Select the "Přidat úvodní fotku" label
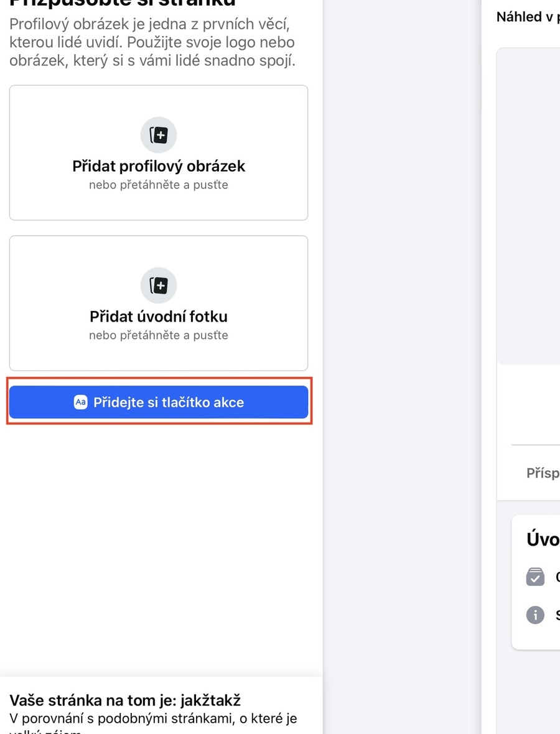This screenshot has width=560, height=734. (x=159, y=316)
